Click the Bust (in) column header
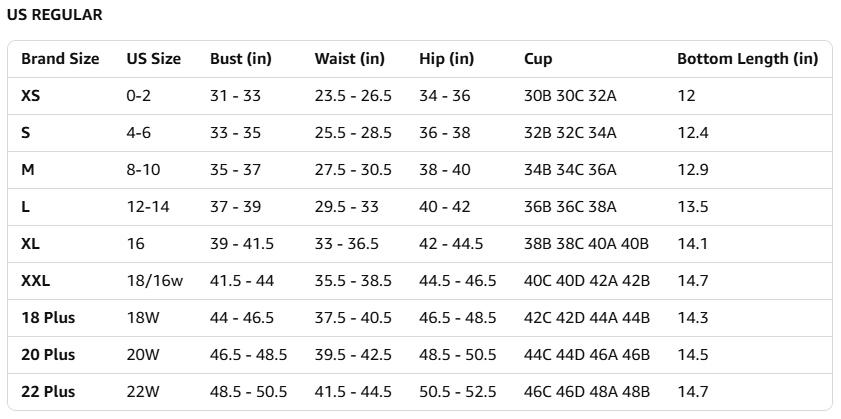841x419 pixels. coord(240,59)
